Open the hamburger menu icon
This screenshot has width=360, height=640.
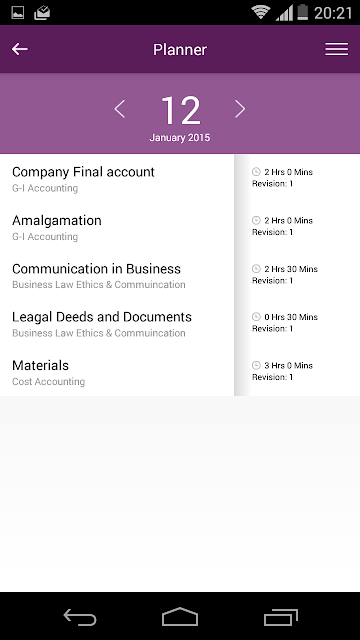pos(337,49)
